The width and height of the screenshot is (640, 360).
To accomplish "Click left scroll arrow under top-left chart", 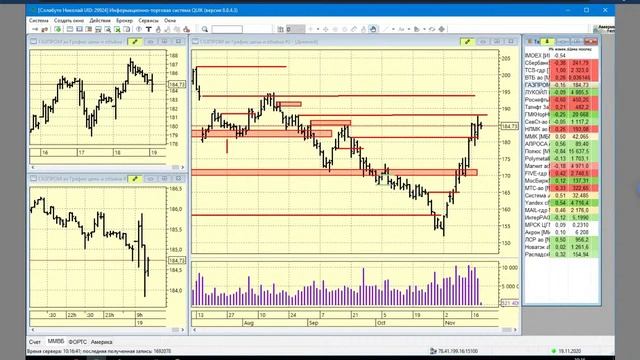I will [x=33, y=167].
